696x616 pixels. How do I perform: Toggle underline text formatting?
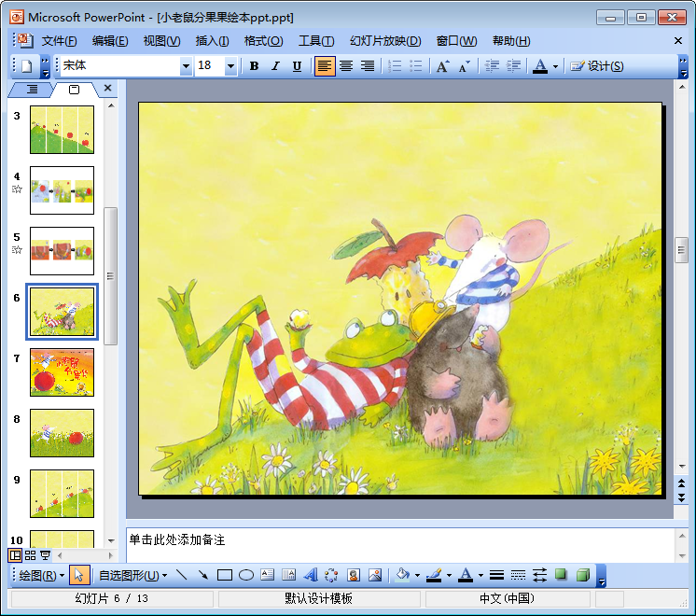tap(297, 66)
